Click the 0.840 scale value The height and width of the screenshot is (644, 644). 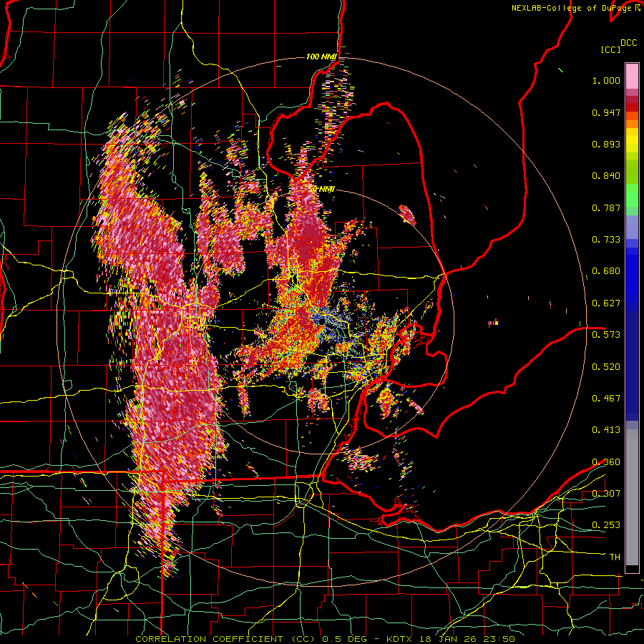[x=606, y=176]
